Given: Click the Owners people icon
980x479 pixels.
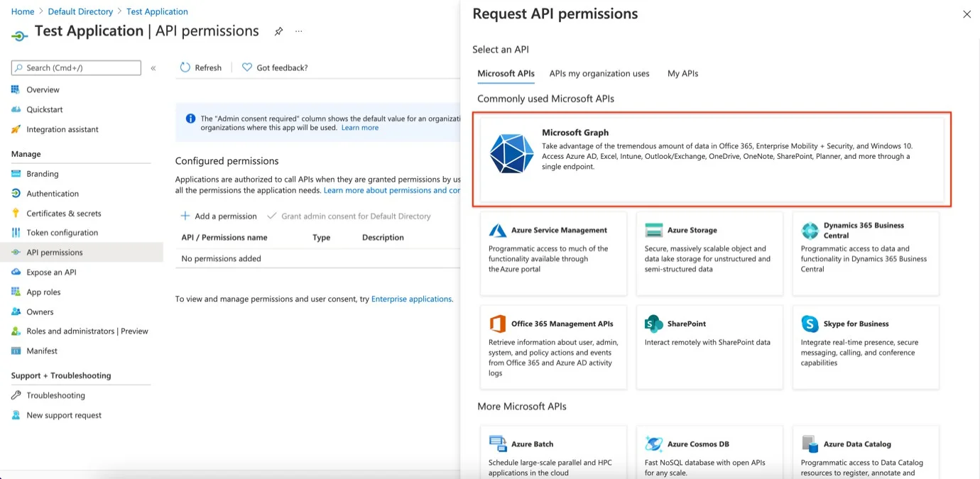Looking at the screenshot, I should [16, 312].
